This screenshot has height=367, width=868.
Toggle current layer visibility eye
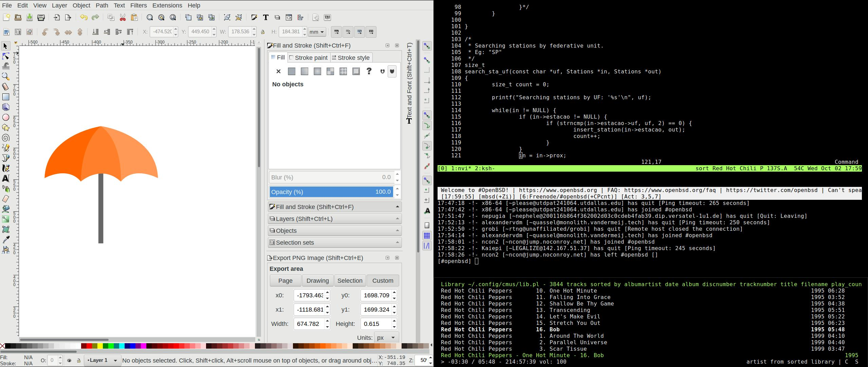coord(69,361)
